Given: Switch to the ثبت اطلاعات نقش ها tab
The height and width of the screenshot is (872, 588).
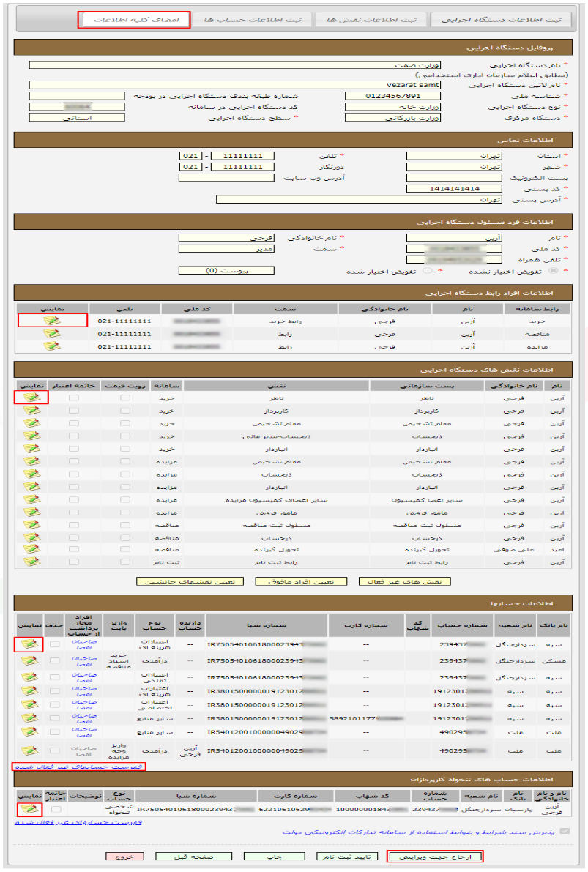Looking at the screenshot, I should (371, 20).
